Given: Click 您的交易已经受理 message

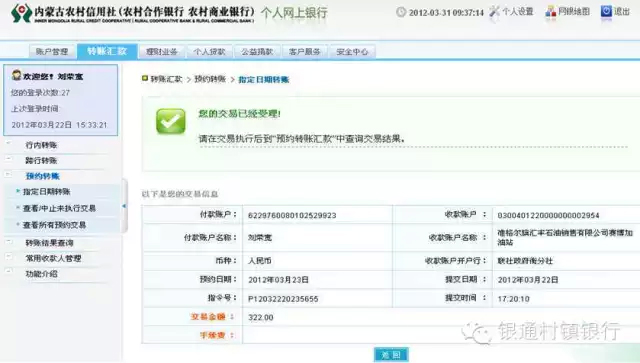Looking at the screenshot, I should (239, 114).
